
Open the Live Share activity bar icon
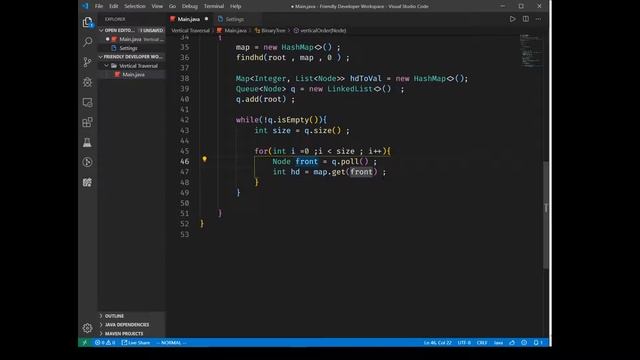pyautogui.click(x=87, y=162)
